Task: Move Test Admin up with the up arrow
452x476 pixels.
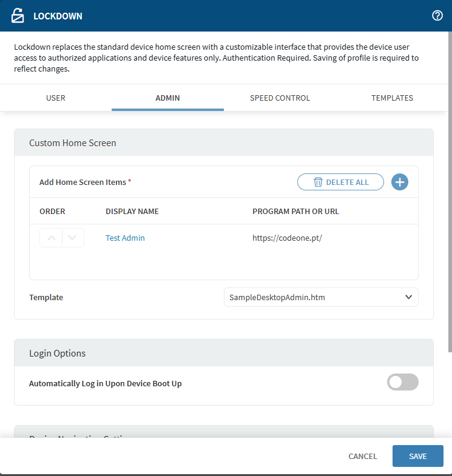Action: (51, 238)
